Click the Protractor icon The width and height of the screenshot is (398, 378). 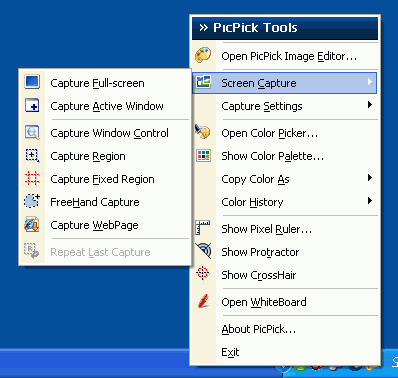pyautogui.click(x=203, y=251)
